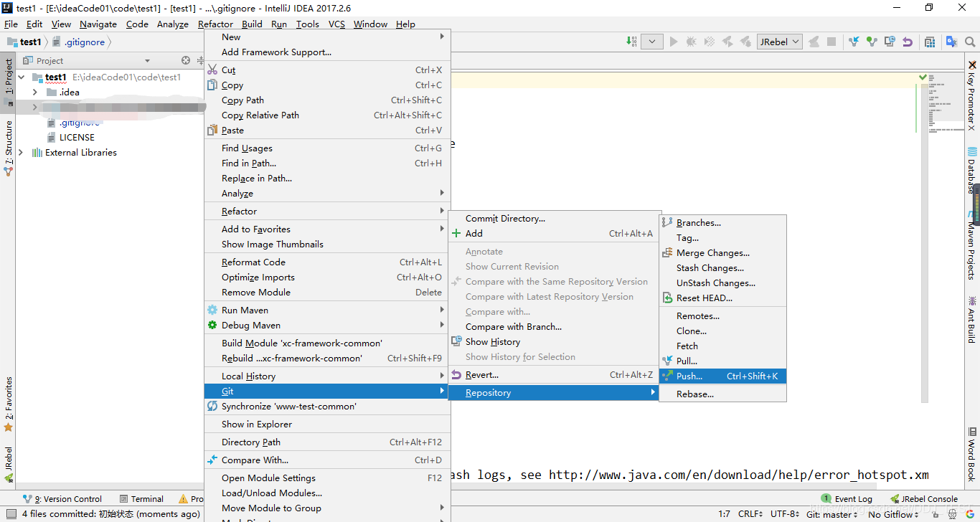Click the Key Promoter X icon
This screenshot has width=980, height=522.
coord(972,65)
